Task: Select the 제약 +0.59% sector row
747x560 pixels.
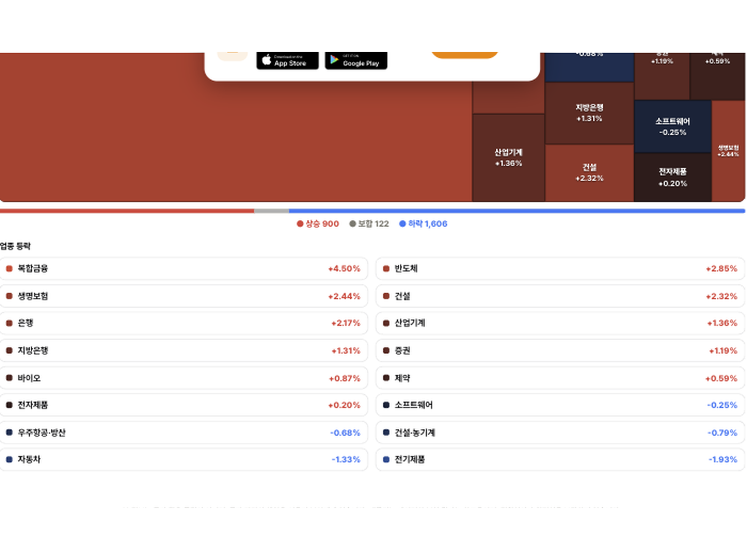Action: (x=560, y=378)
